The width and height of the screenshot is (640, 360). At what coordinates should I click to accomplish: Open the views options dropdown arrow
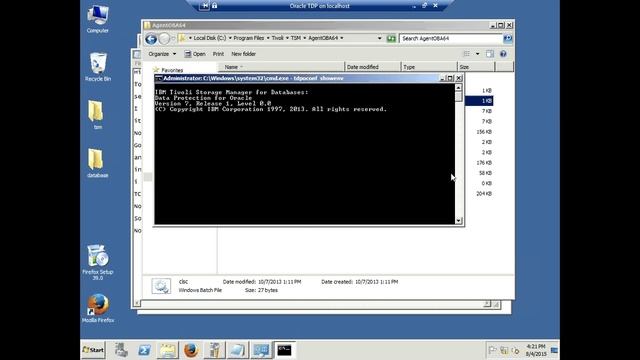[x=478, y=54]
